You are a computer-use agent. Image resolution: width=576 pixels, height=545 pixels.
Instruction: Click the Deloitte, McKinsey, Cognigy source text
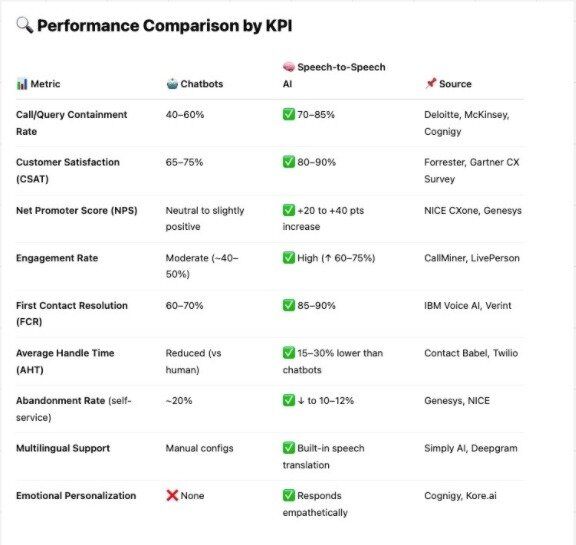tap(467, 123)
